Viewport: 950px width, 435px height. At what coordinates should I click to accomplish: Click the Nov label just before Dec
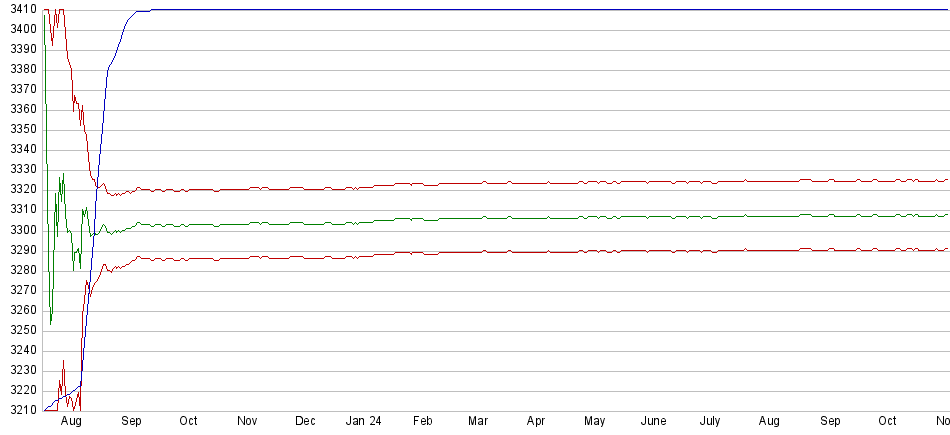[248, 422]
